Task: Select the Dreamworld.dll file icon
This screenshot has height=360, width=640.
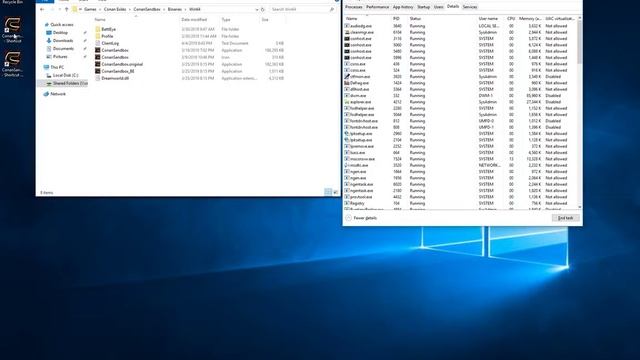Action: [98, 78]
